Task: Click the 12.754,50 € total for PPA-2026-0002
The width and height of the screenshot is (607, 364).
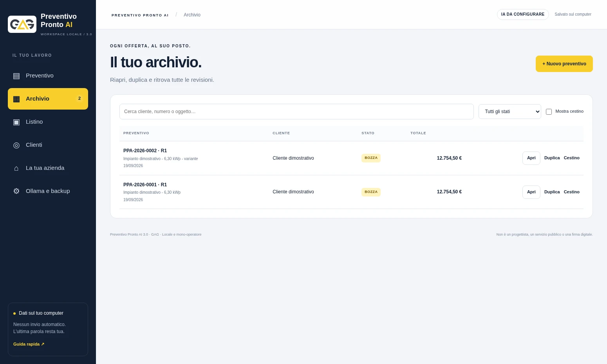Action: pos(449,158)
